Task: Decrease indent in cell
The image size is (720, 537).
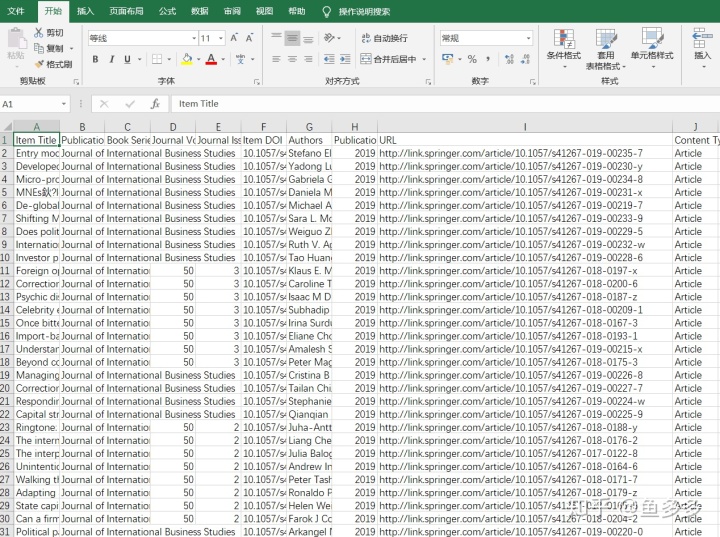Action: pyautogui.click(x=329, y=59)
